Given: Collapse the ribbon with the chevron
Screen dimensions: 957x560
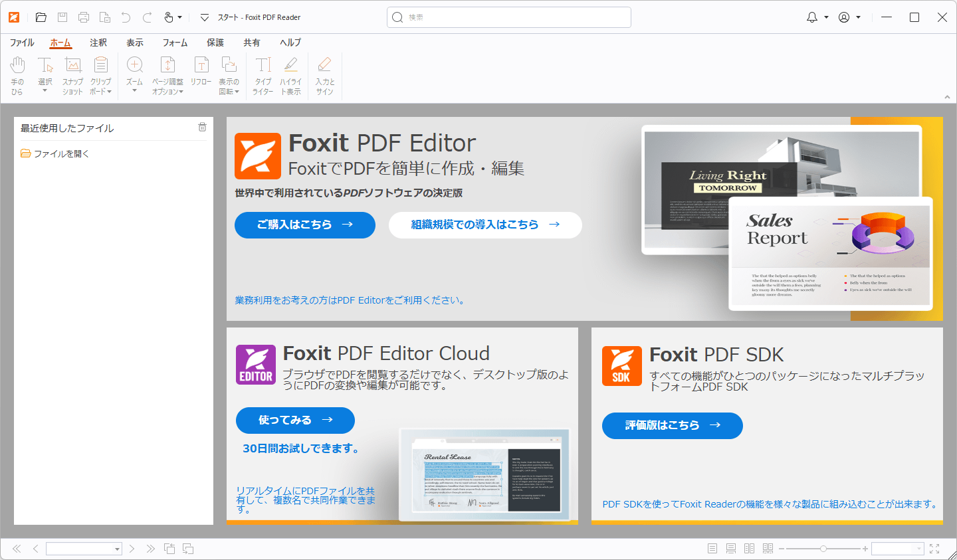Looking at the screenshot, I should tap(947, 98).
